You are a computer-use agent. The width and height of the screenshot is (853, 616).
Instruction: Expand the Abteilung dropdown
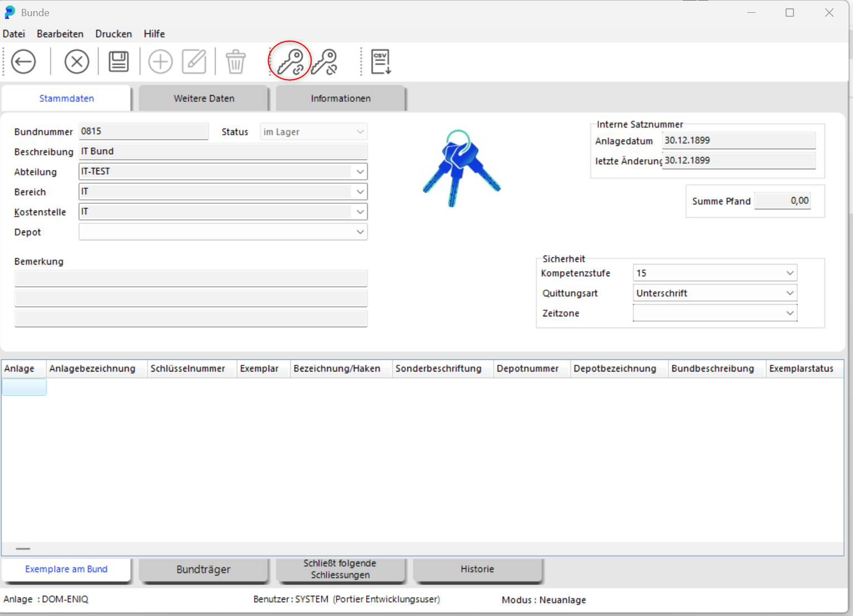click(360, 172)
